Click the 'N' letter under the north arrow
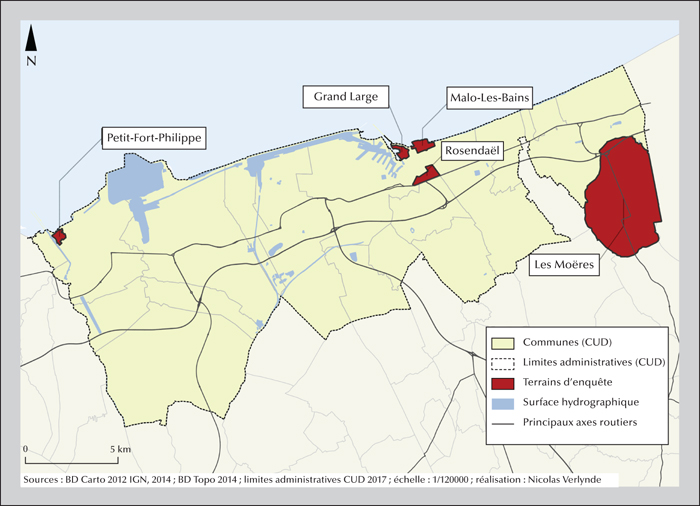Screen dimensions: 700x506 [x=31, y=61]
